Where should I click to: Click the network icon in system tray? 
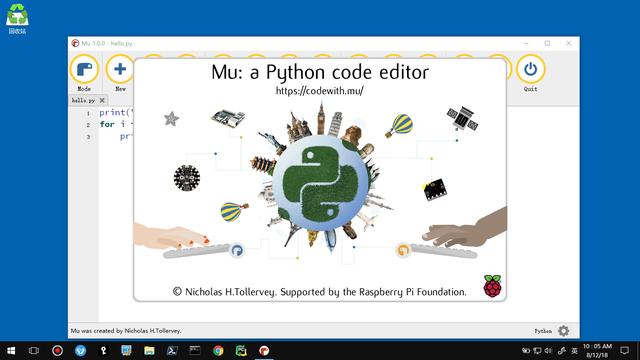click(538, 351)
